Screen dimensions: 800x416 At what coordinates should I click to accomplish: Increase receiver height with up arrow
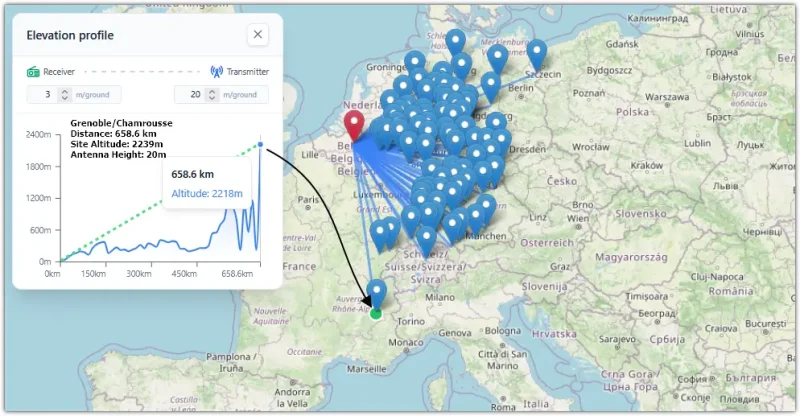(x=64, y=91)
